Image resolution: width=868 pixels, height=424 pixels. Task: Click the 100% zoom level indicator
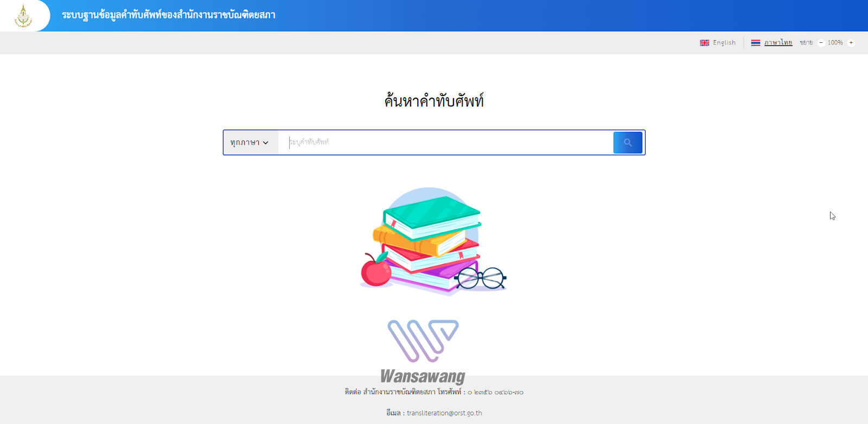tap(835, 43)
